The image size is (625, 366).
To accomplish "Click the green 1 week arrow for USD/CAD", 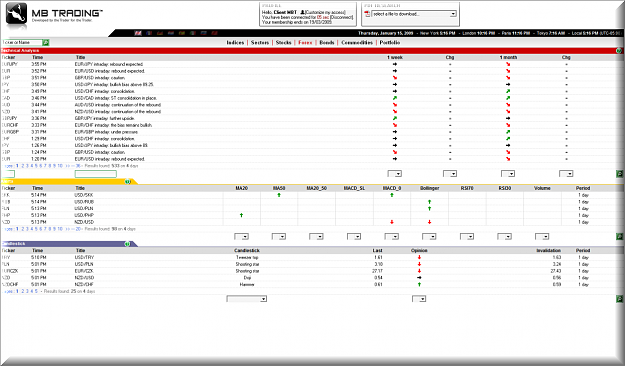I will [x=395, y=98].
